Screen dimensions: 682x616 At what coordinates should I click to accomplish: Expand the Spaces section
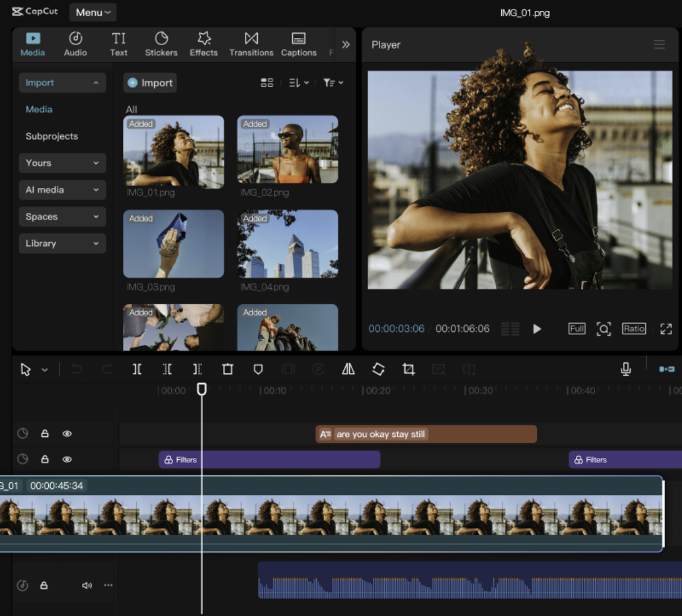62,216
